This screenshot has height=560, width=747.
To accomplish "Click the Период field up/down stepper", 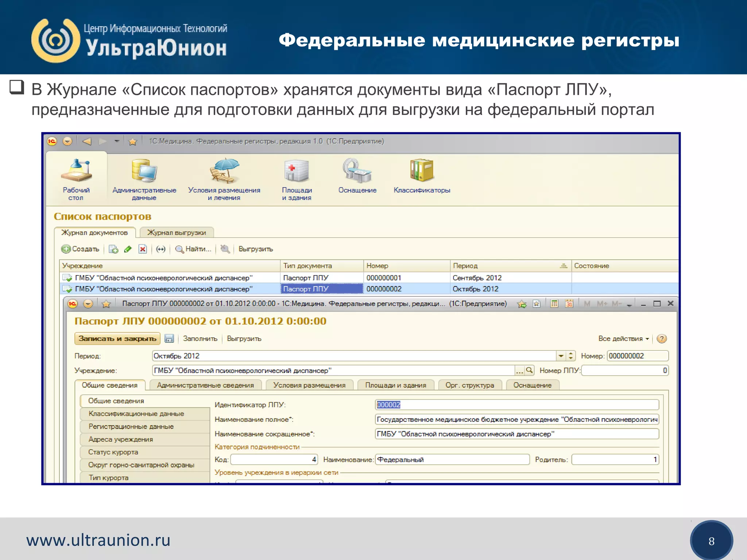I will 571,356.
